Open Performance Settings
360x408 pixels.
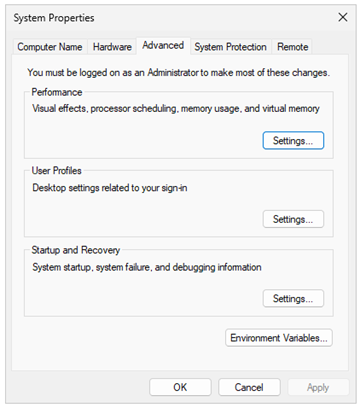pyautogui.click(x=293, y=140)
